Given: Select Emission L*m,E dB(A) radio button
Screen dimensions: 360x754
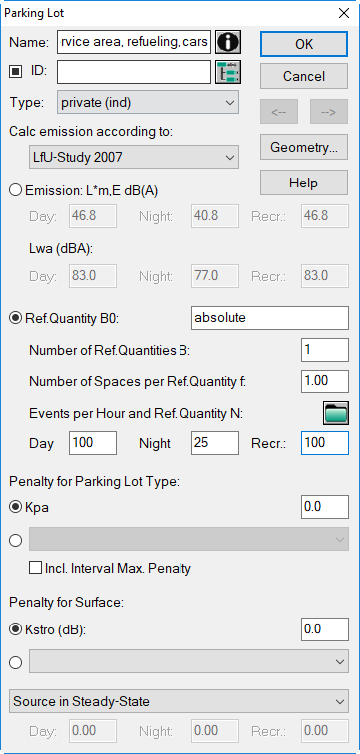Looking at the screenshot, I should pos(15,190).
